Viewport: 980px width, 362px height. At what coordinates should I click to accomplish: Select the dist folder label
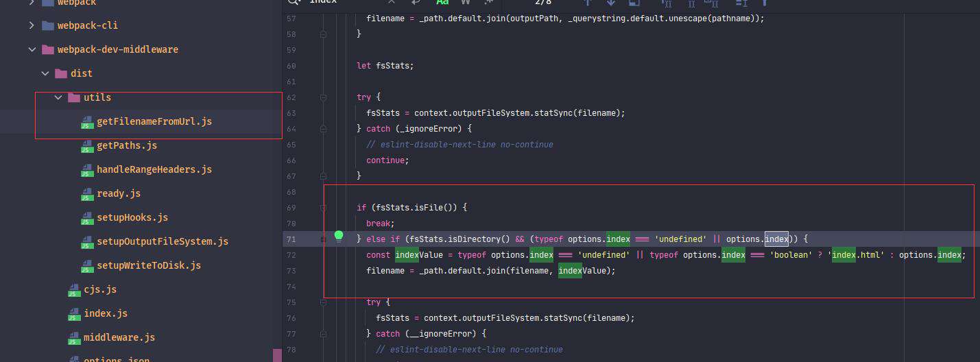82,73
